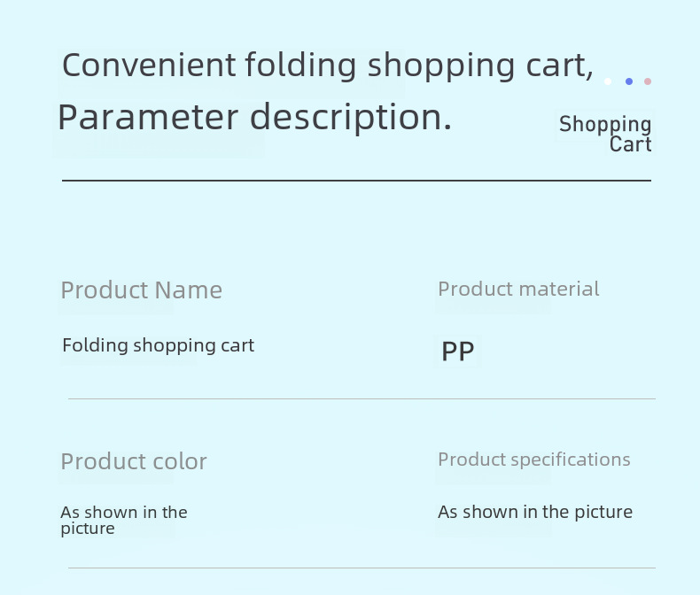Click the 'Product material' label

[x=518, y=289]
